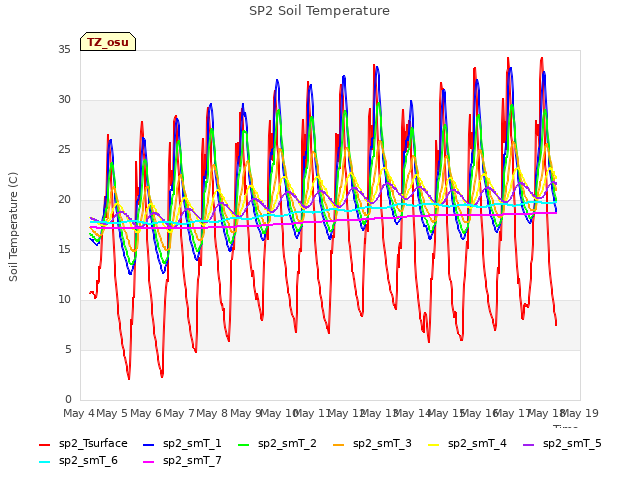Image resolution: width=640 pixels, height=480 pixels.
Task: Click the 30 y-axis tick label
Action: point(64,100)
